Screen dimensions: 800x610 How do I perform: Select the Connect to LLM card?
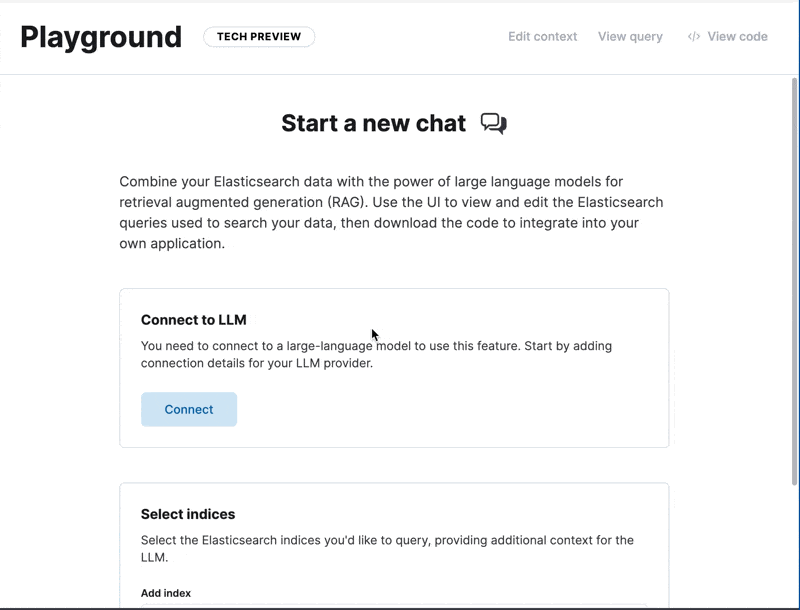click(395, 367)
